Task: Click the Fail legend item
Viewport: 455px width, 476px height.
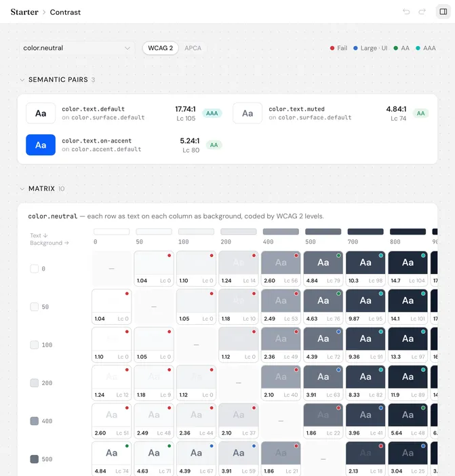Action: point(338,48)
